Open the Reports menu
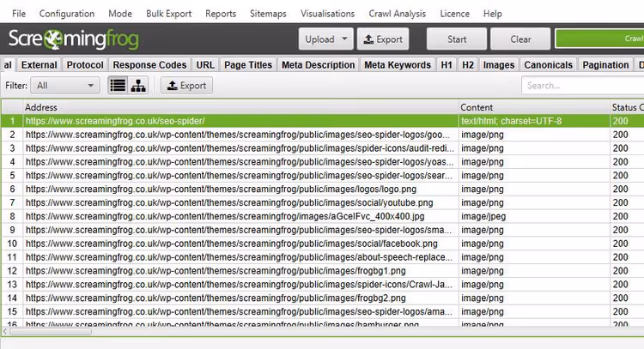The width and height of the screenshot is (644, 349). pos(221,14)
